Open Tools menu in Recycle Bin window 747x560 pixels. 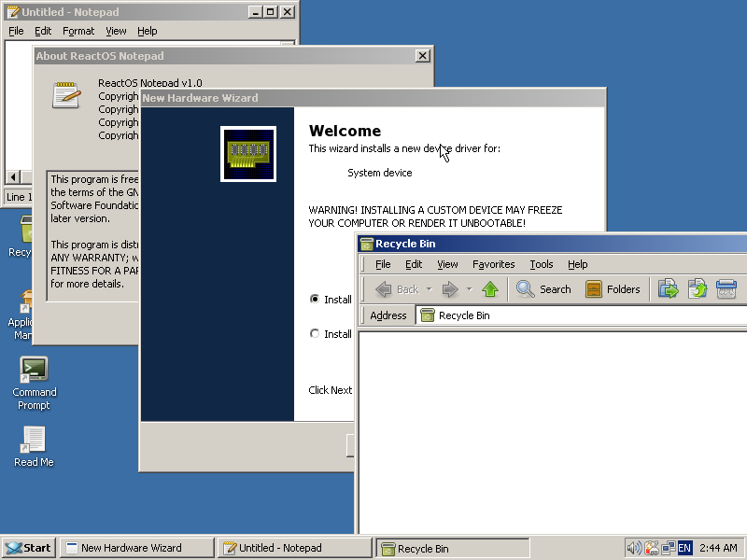click(542, 264)
